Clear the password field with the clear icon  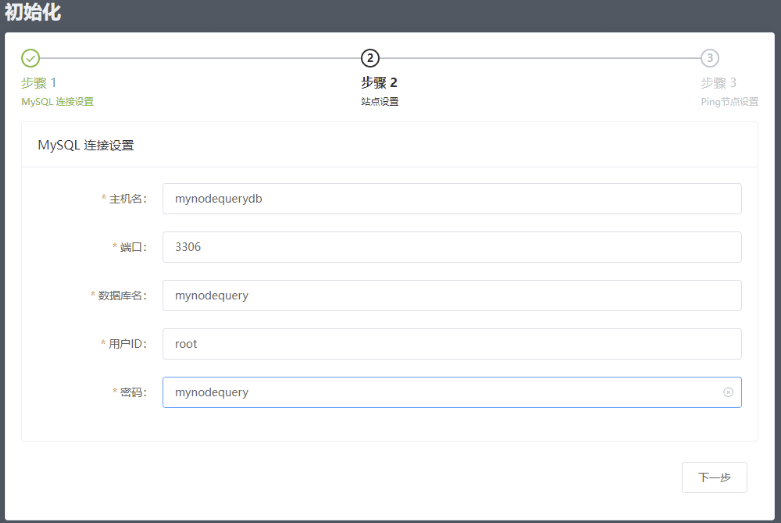728,392
